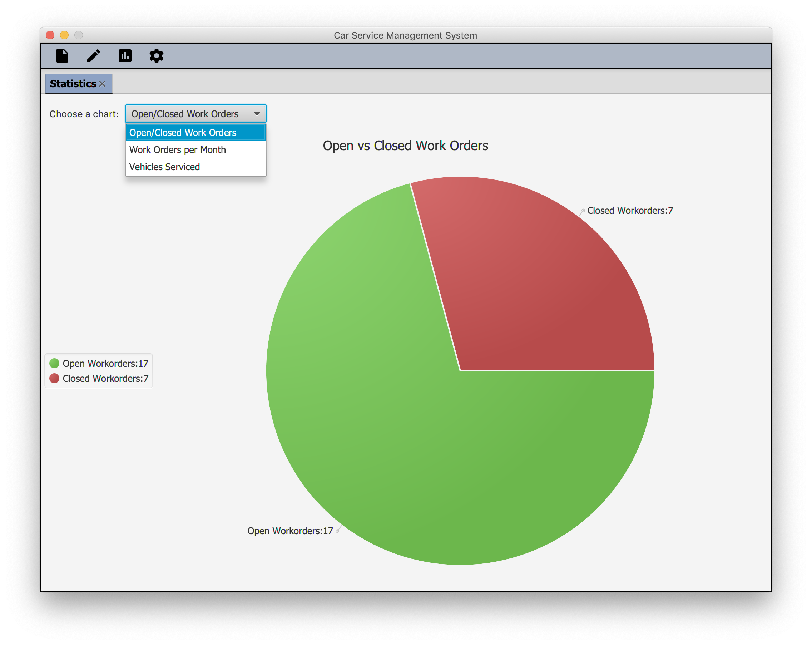The image size is (812, 645).
Task: Click the green legend dot for Open Workorders
Action: tap(54, 363)
